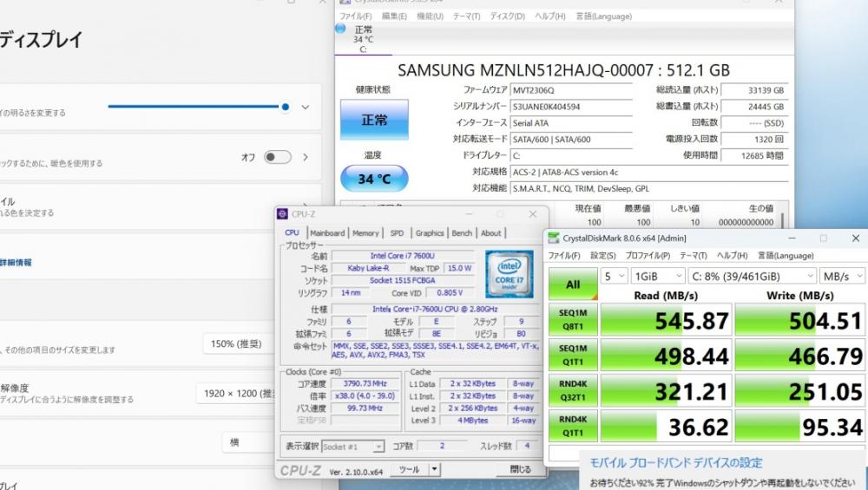Run the SEQ1M Q8T1 test
868x490 pixels.
pyautogui.click(x=573, y=320)
